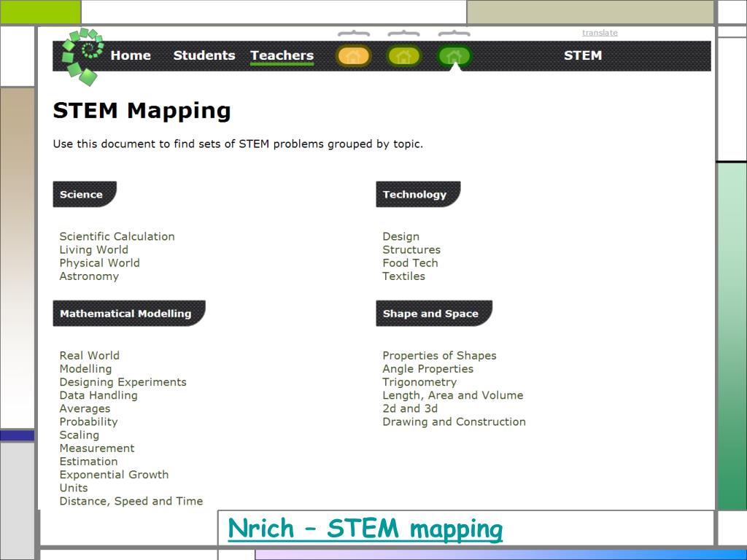Screen dimensions: 747x560
Task: Open the Food Tech link
Action: [x=410, y=262]
